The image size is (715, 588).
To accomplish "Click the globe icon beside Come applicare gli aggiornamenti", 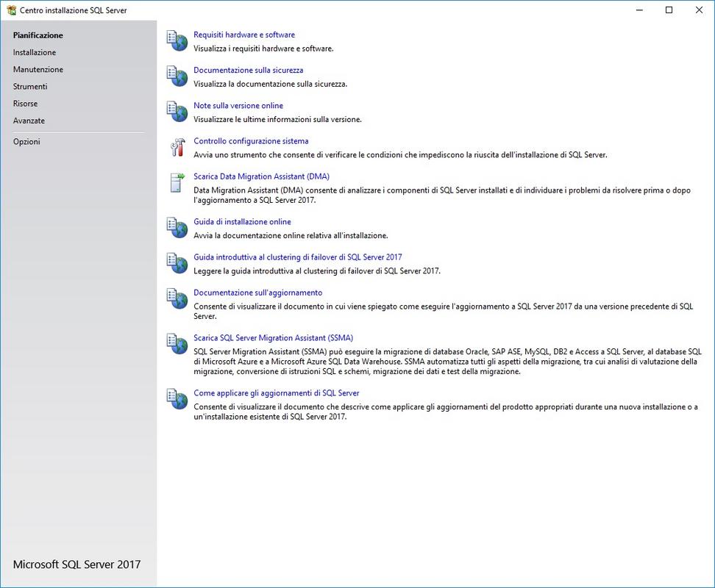I will tap(177, 398).
